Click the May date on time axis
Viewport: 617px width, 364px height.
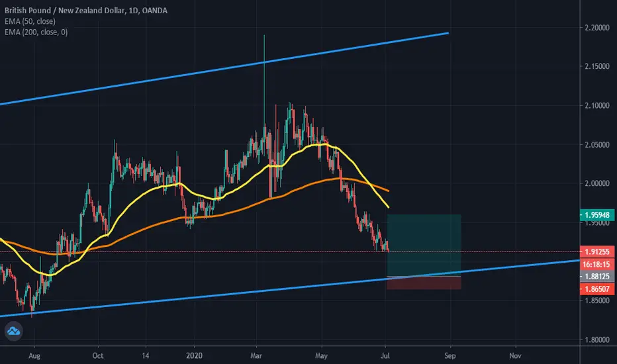coord(321,356)
